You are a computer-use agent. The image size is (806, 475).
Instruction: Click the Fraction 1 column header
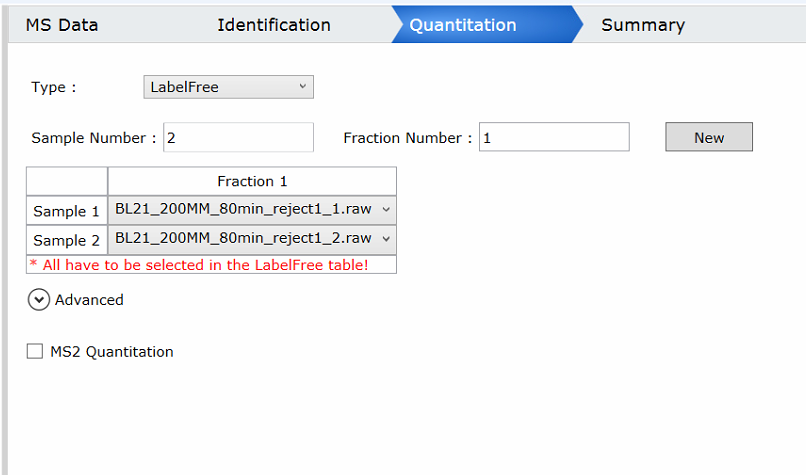pos(252,181)
